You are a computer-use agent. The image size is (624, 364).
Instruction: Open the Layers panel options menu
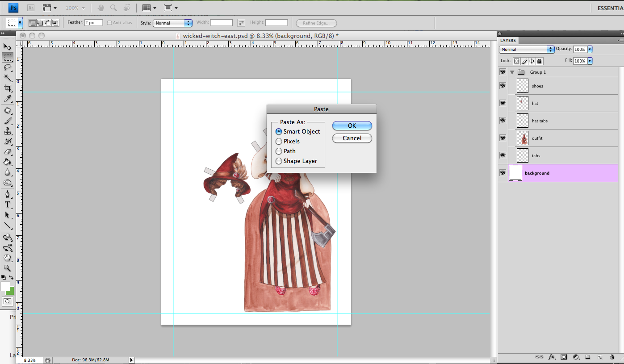(620, 40)
